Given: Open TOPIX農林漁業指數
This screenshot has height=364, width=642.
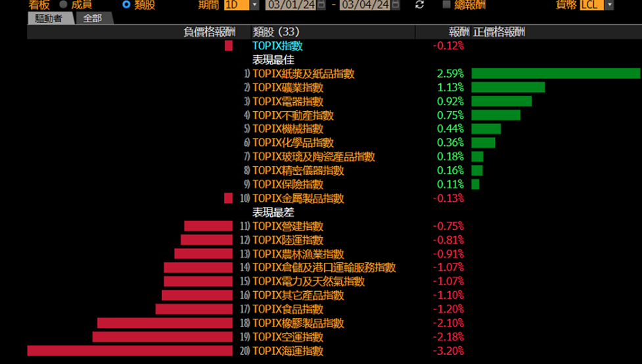Looking at the screenshot, I should click(298, 254).
